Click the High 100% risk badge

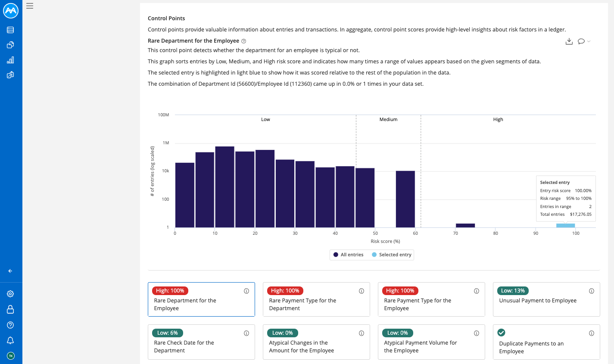pyautogui.click(x=170, y=290)
